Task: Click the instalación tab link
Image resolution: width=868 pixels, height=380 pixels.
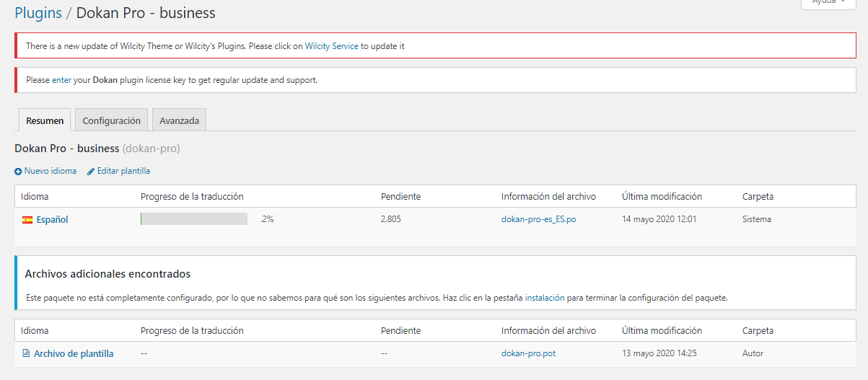Action: [x=545, y=298]
